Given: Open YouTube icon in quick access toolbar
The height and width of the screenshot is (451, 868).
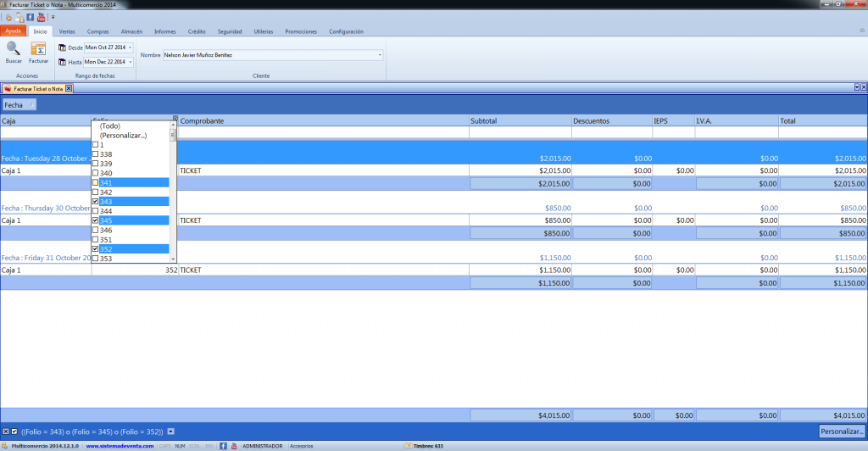Looking at the screenshot, I should (41, 17).
